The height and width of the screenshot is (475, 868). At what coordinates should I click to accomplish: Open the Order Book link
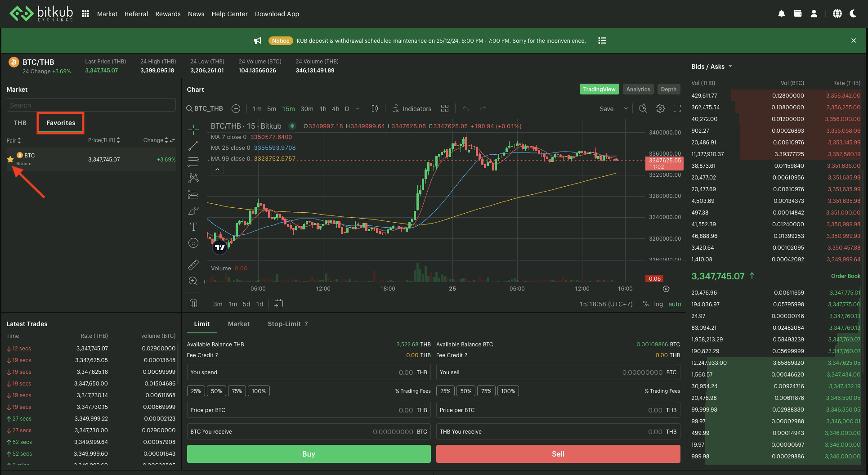click(x=846, y=276)
